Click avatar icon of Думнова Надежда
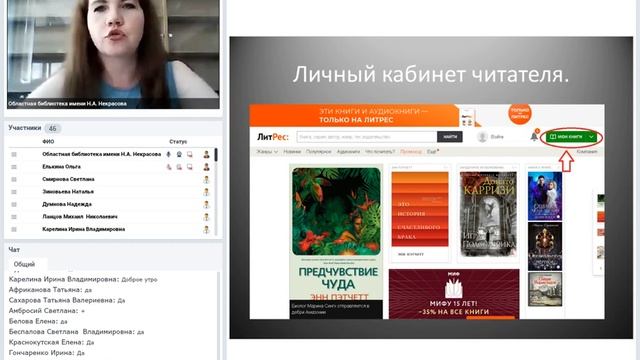640x360 pixels. 207,204
